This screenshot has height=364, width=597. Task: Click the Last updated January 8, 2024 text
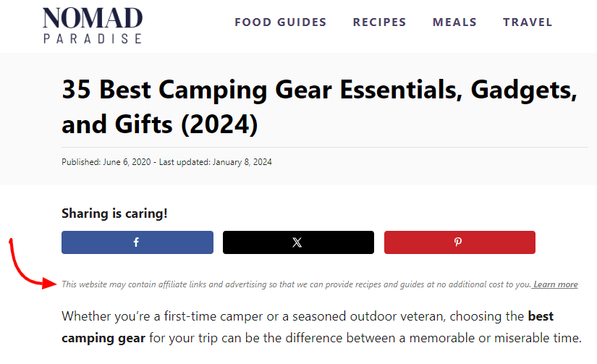216,162
